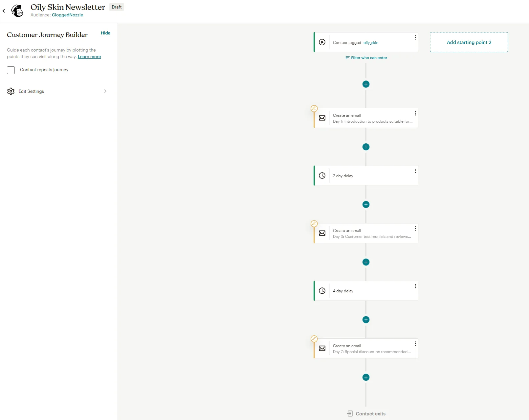Select Day 1: Introduction to products text
This screenshot has width=529, height=420.
coord(373,121)
